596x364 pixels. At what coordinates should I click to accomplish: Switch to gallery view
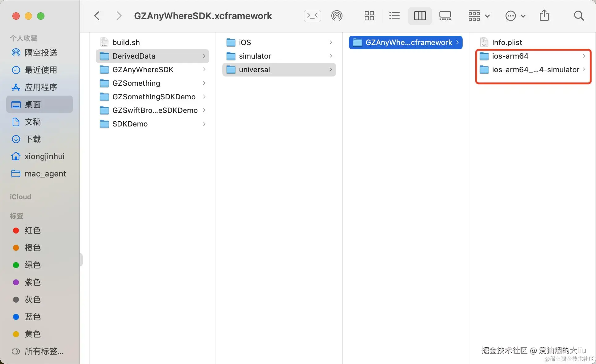445,16
